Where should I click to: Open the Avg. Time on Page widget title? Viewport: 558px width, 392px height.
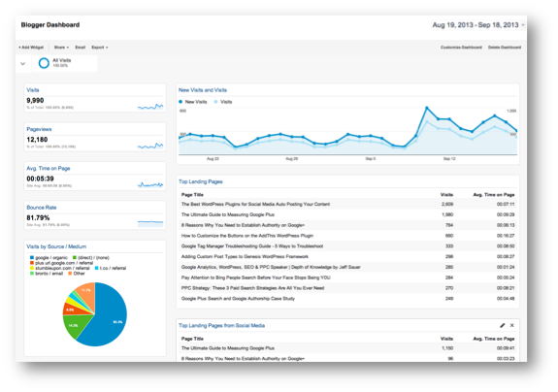49,168
